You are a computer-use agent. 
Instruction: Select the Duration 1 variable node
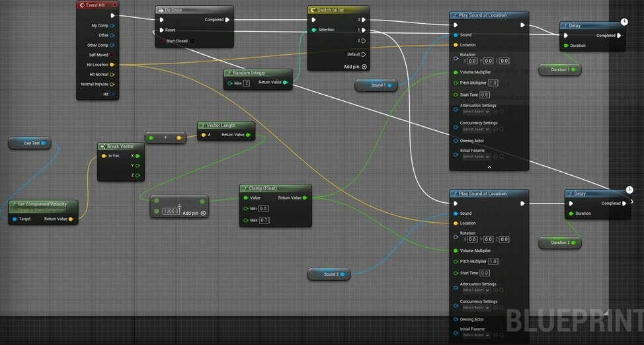click(560, 70)
